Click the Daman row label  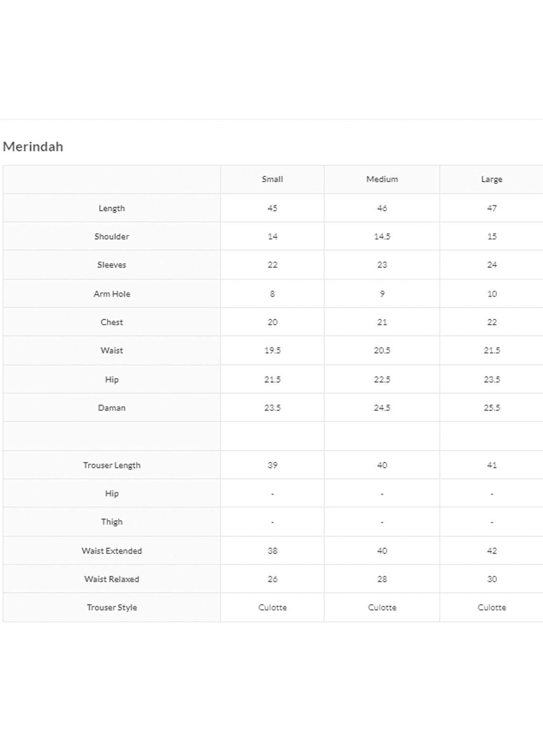click(112, 408)
